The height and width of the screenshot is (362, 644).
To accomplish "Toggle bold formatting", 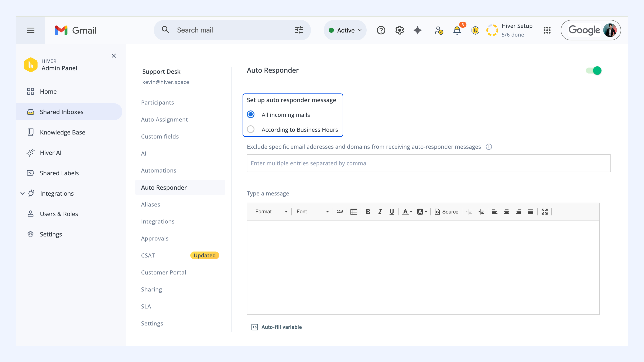I will (x=368, y=212).
